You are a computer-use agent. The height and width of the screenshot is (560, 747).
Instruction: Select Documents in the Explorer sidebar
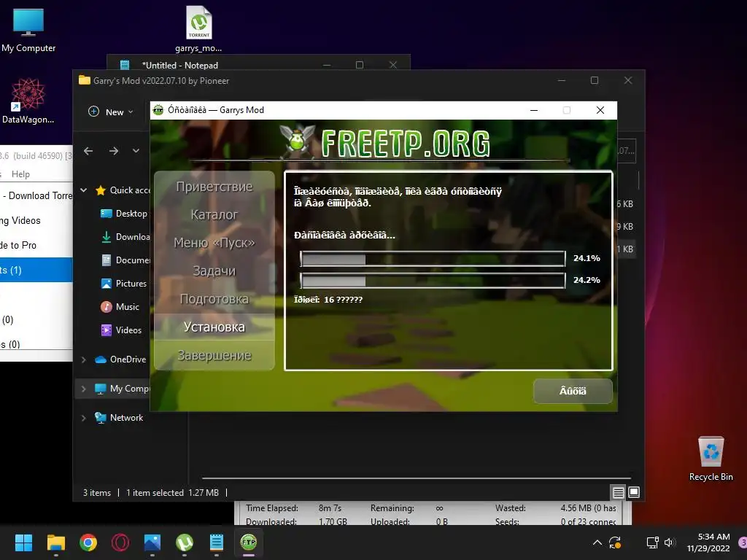click(x=125, y=260)
